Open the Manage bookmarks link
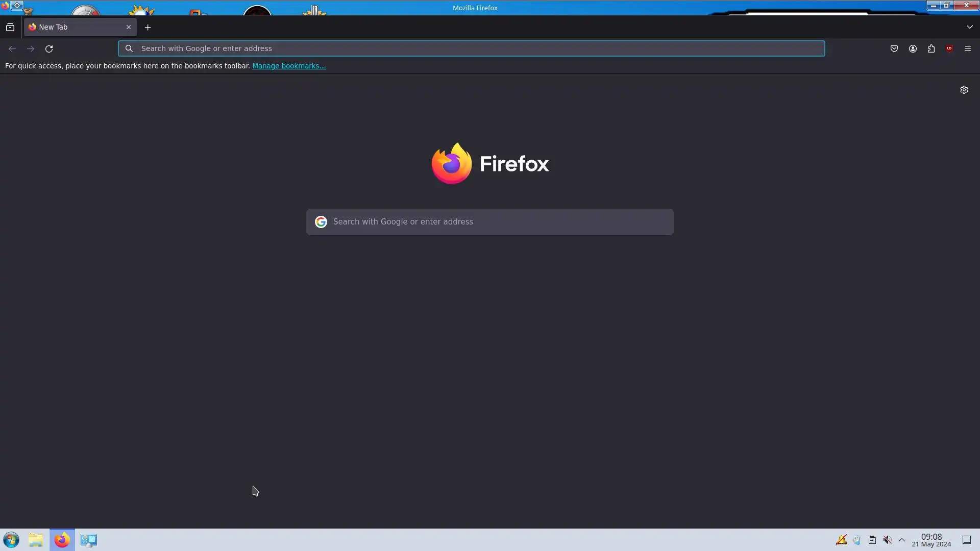This screenshot has width=980, height=551. coord(289,66)
